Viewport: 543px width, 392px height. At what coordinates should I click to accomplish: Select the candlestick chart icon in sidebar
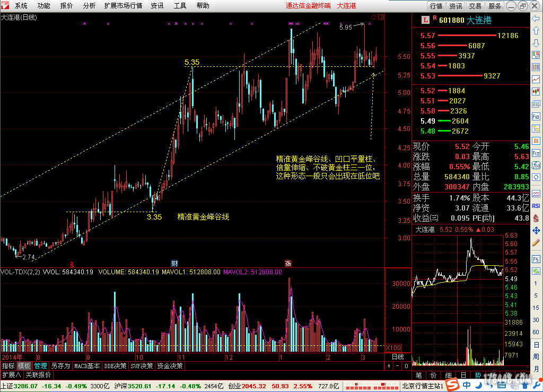[536, 92]
